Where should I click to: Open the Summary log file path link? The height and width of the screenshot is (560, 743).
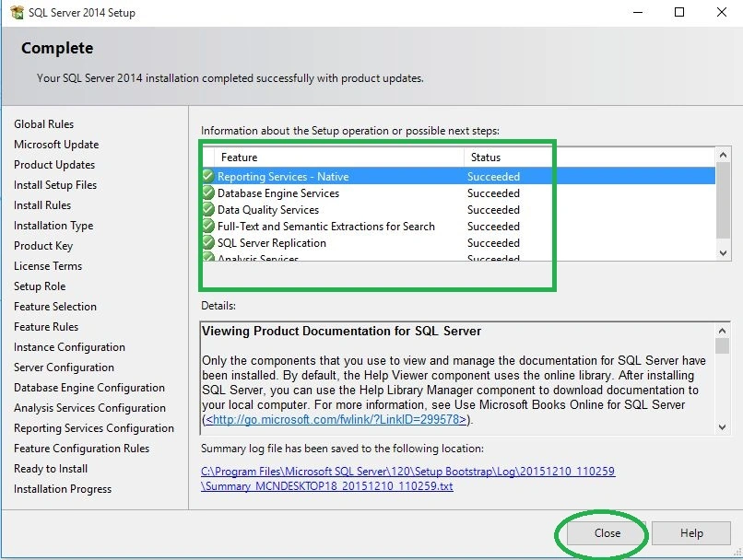coord(408,479)
